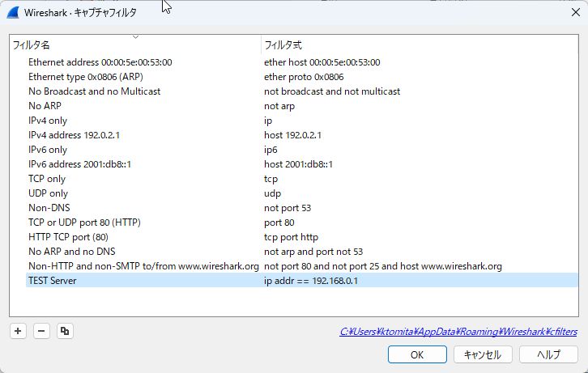
Task: Select No Broadcast and no Multicast filter
Action: click(94, 91)
